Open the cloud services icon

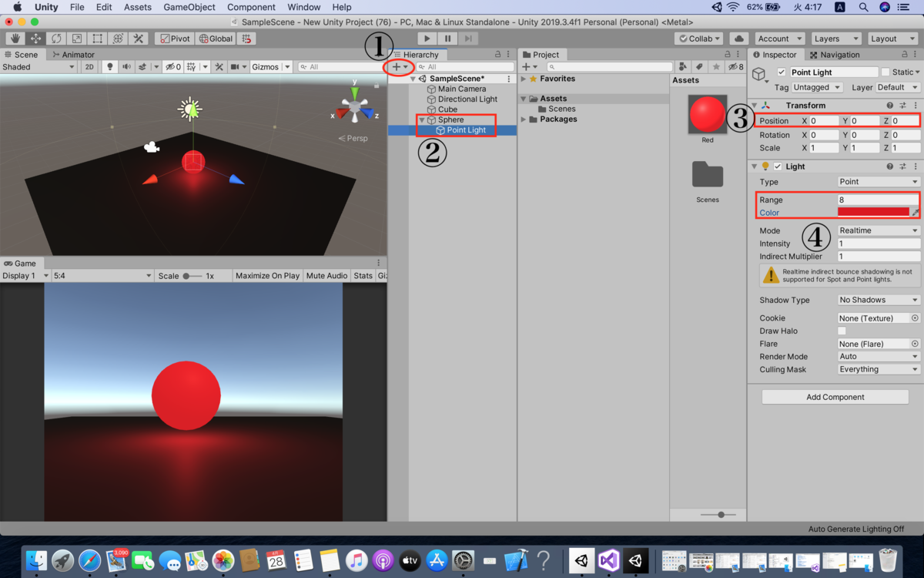738,39
